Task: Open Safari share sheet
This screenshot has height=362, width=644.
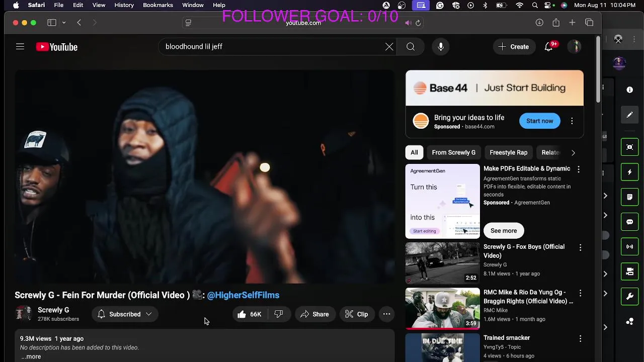Action: pos(556,23)
